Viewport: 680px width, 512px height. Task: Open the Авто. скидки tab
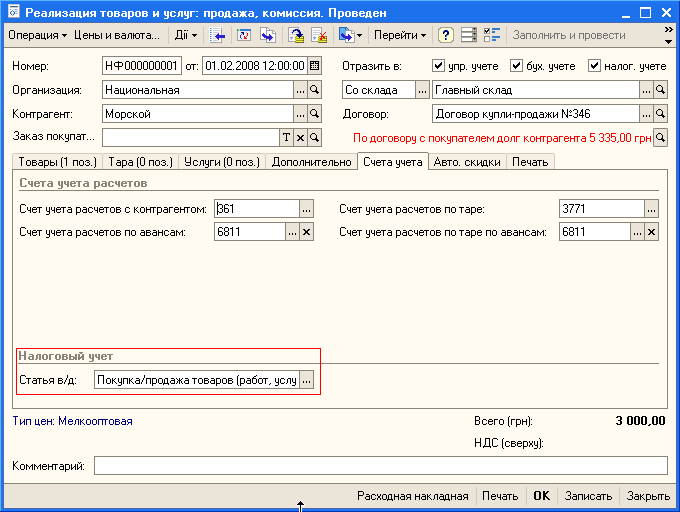tap(468, 162)
